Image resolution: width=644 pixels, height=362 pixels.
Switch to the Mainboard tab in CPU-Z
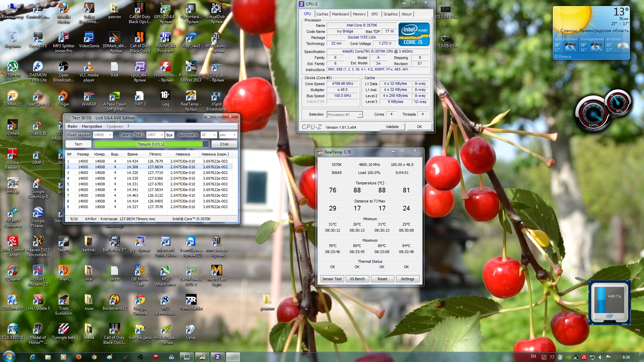pos(340,14)
